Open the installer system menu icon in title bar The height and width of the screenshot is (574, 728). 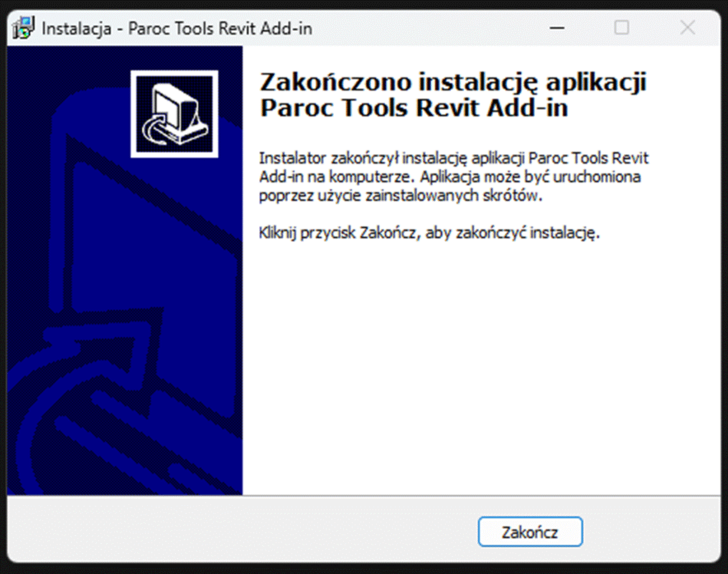tap(24, 29)
